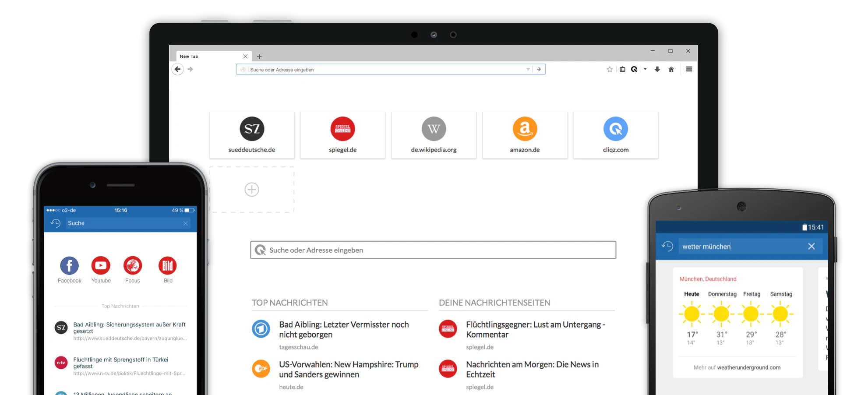Go to the home page icon
The image size is (868, 395).
(671, 69)
